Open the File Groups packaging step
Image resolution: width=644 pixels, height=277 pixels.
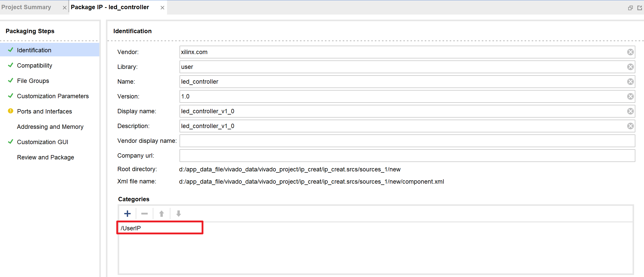coord(50,81)
